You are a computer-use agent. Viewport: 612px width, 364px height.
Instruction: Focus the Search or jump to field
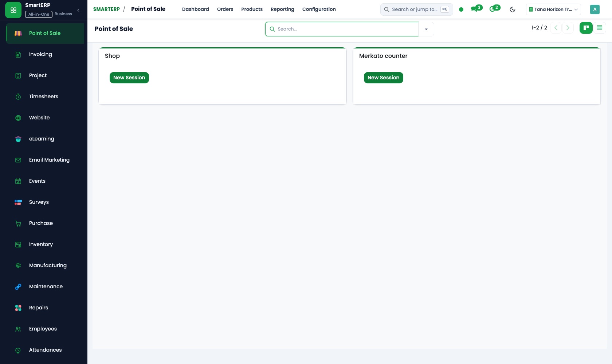point(417,9)
